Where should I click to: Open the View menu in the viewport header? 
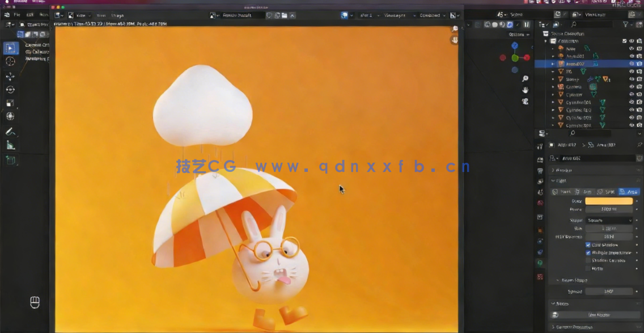pyautogui.click(x=81, y=15)
